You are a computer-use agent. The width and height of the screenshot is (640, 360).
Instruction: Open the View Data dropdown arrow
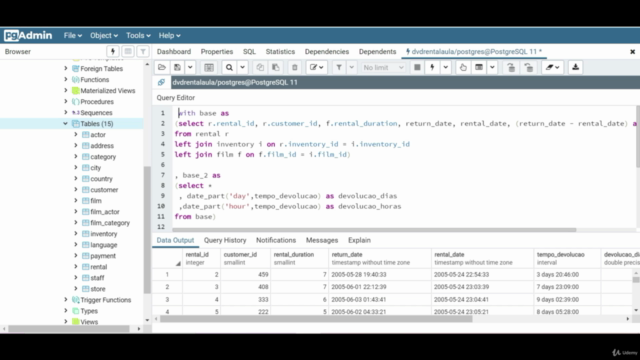tap(492, 67)
